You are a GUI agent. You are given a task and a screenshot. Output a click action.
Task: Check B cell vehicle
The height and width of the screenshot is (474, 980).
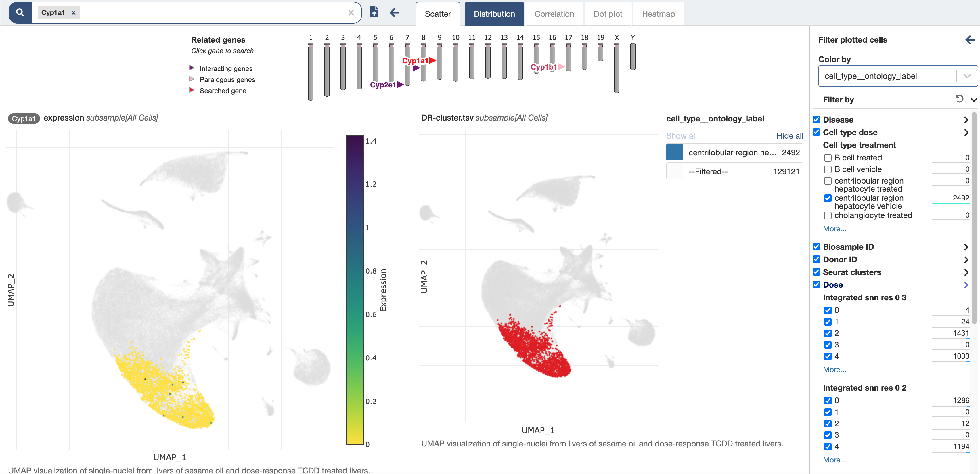click(827, 169)
